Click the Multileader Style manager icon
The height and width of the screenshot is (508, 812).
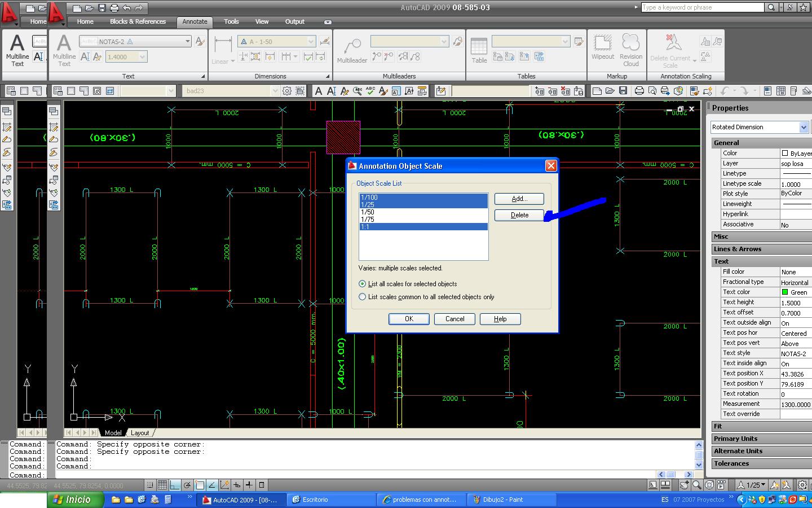click(x=457, y=41)
